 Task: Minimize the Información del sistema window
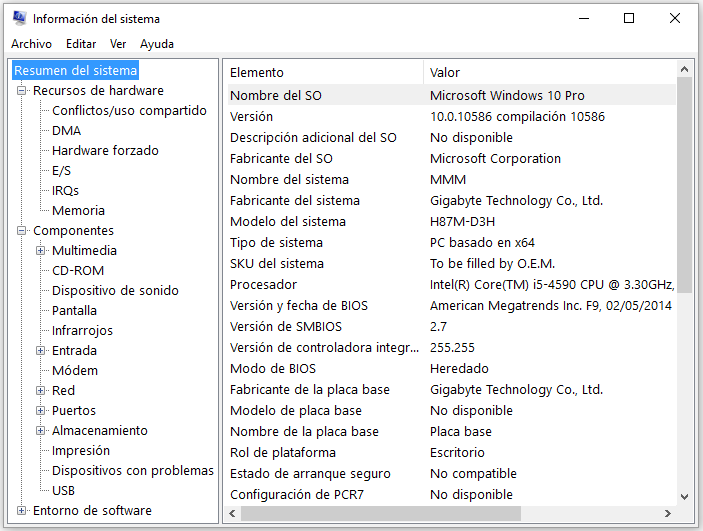[584, 18]
